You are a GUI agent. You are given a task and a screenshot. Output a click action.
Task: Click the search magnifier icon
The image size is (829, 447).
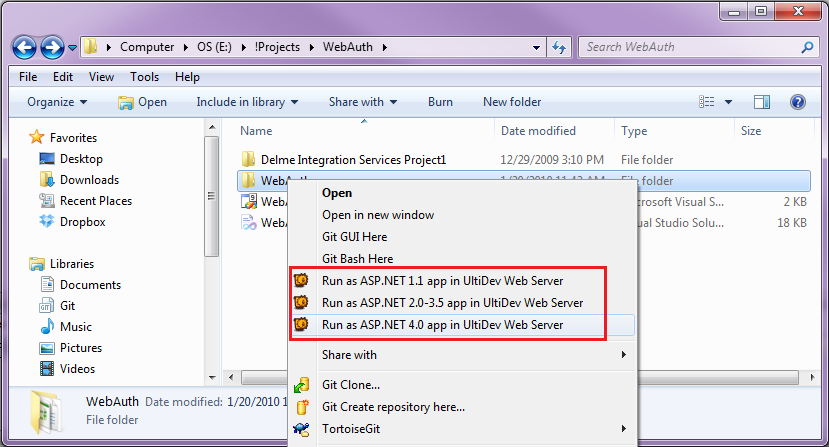click(807, 48)
